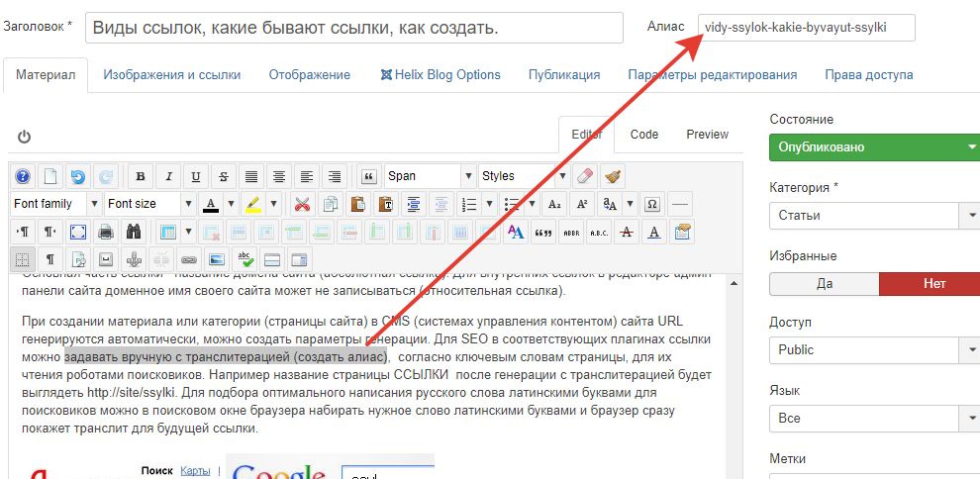Click the scissors Cut icon

(302, 204)
